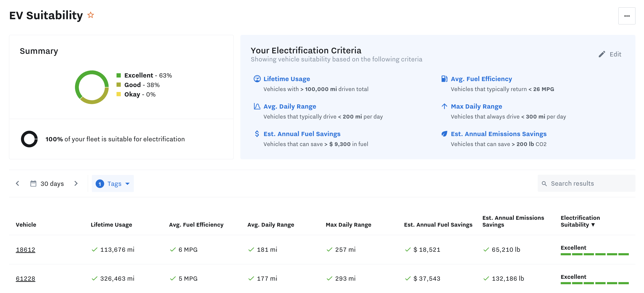Go to next 30 days period
The width and height of the screenshot is (644, 293).
76,183
